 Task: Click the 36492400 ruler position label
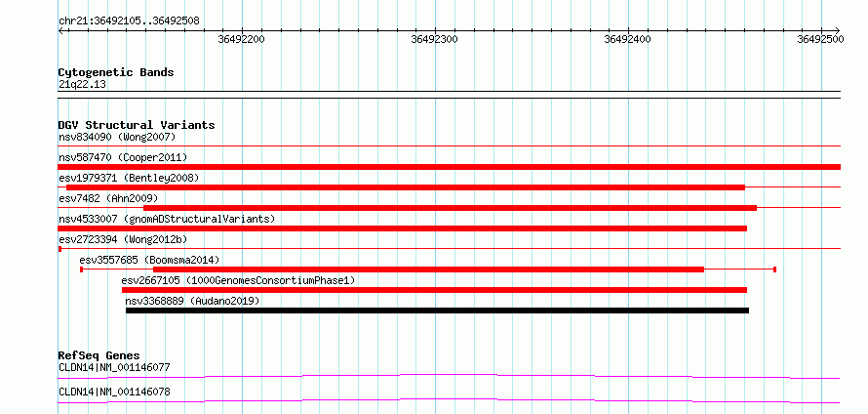coord(628,39)
